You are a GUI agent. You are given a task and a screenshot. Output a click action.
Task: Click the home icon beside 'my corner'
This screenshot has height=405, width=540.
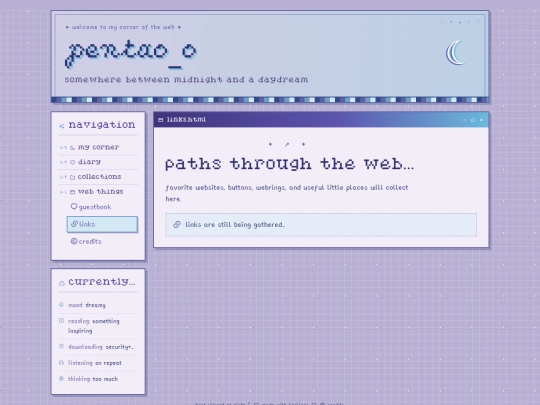pos(72,148)
